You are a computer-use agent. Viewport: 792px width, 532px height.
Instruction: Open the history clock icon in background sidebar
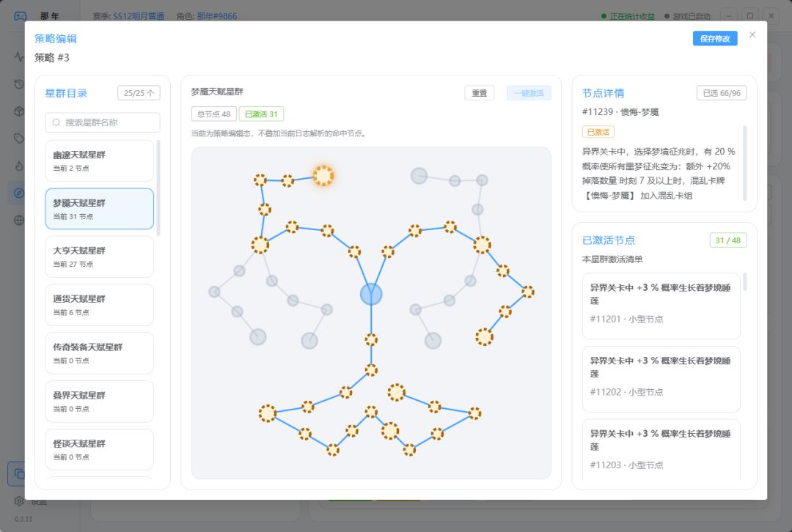(18, 84)
